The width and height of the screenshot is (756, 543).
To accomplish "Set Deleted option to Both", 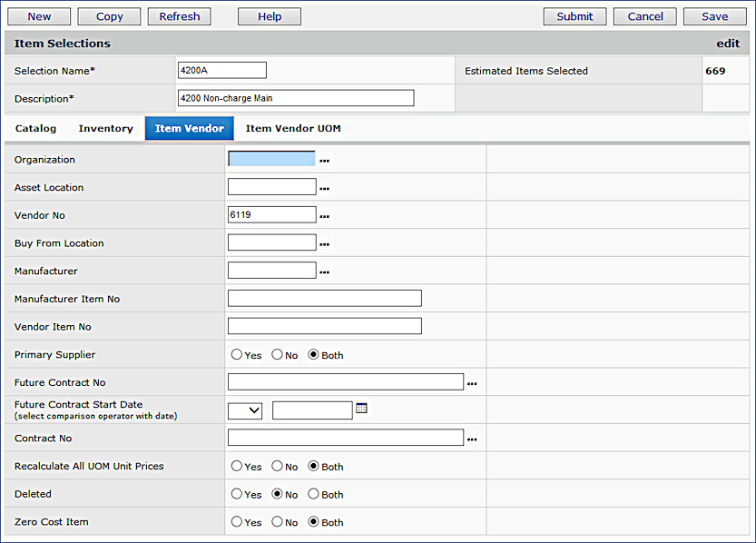I will point(313,494).
